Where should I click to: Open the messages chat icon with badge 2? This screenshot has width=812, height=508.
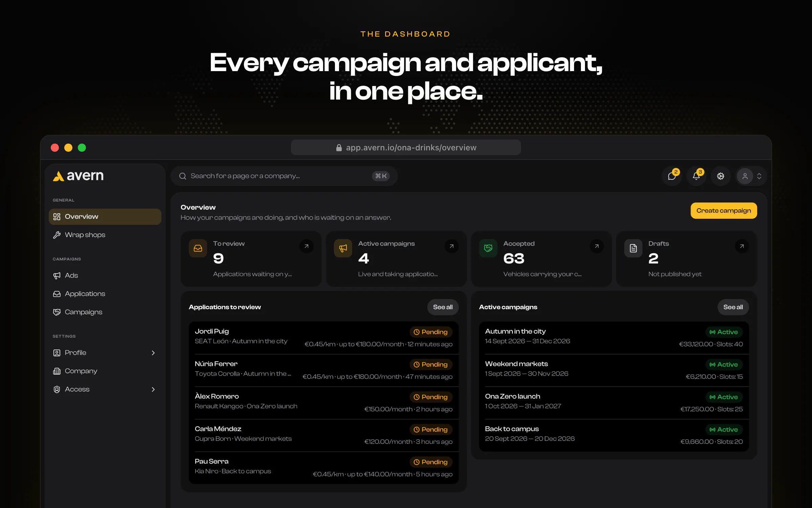coord(672,176)
